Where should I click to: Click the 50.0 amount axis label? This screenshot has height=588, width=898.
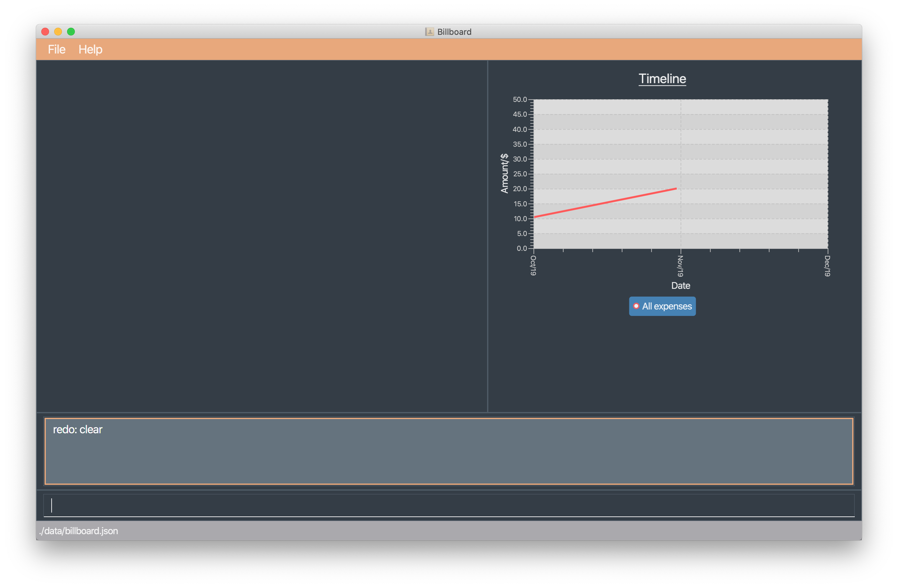(520, 100)
